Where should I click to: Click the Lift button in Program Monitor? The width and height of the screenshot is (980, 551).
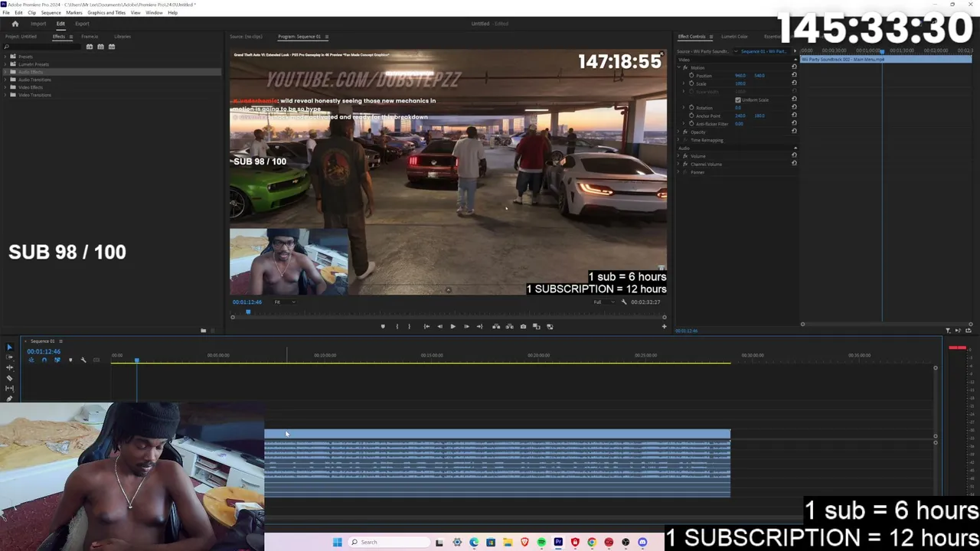[x=496, y=327]
